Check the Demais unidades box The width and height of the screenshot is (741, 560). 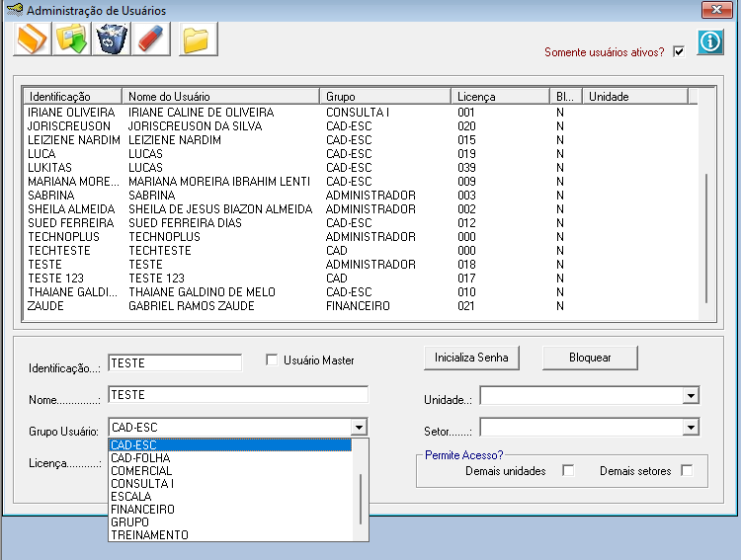[568, 471]
